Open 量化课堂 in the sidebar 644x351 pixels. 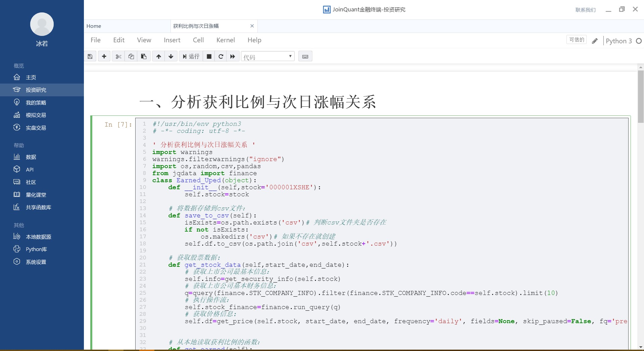(42, 195)
